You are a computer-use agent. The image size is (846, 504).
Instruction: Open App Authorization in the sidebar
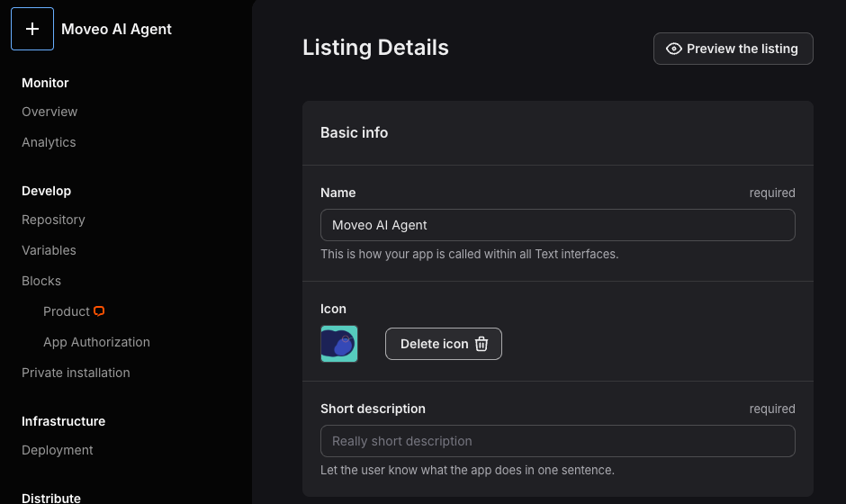(x=96, y=342)
